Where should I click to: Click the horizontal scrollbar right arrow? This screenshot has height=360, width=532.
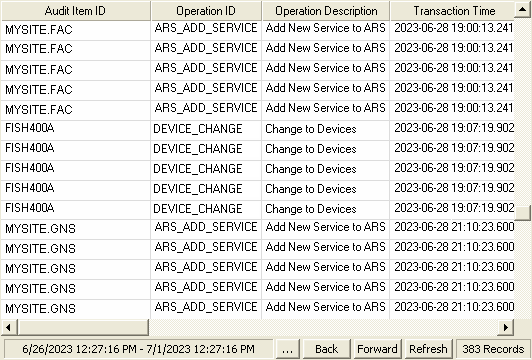click(506, 327)
